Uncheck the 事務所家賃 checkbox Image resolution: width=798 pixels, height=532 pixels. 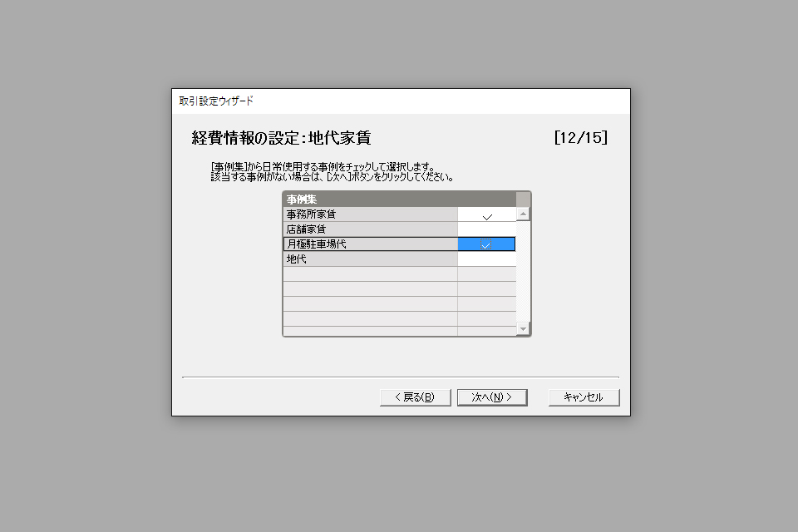pos(486,214)
